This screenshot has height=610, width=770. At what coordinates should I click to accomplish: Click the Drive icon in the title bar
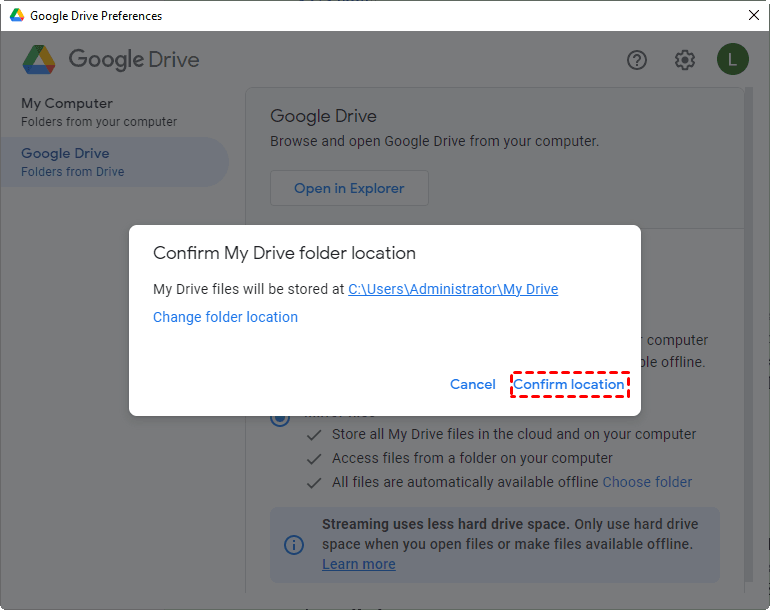[x=15, y=16]
